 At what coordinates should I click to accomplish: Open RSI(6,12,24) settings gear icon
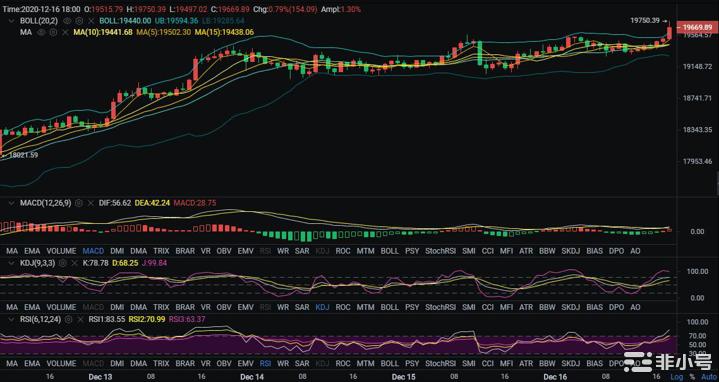point(68,319)
